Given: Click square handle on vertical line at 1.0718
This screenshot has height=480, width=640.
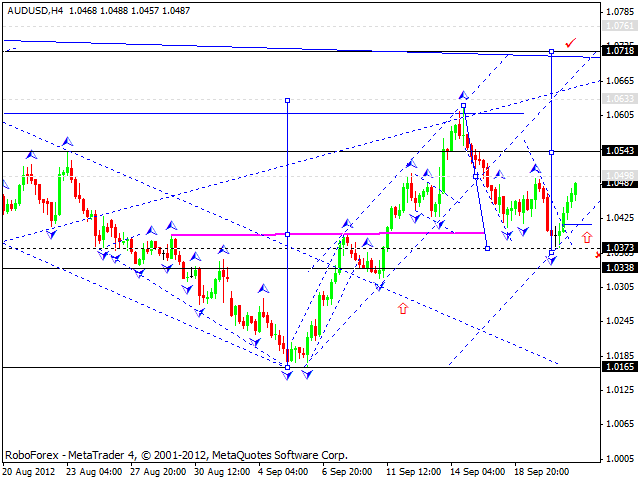Looking at the screenshot, I should coord(551,51).
